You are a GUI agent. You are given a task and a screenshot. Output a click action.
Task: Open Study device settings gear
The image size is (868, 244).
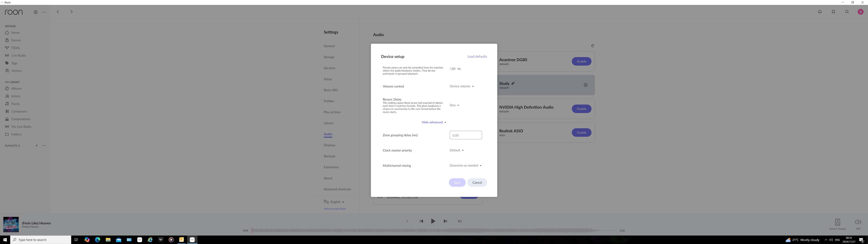(x=586, y=85)
